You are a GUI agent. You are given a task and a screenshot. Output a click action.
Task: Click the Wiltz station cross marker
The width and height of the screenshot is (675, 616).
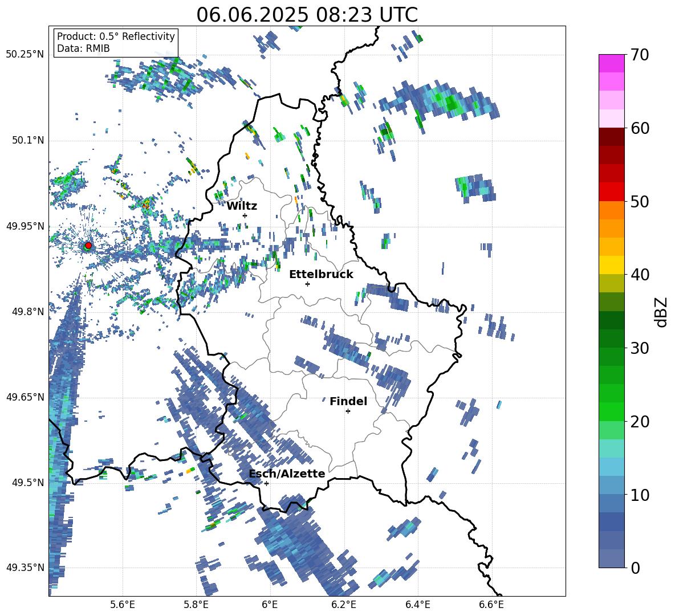[x=245, y=215]
